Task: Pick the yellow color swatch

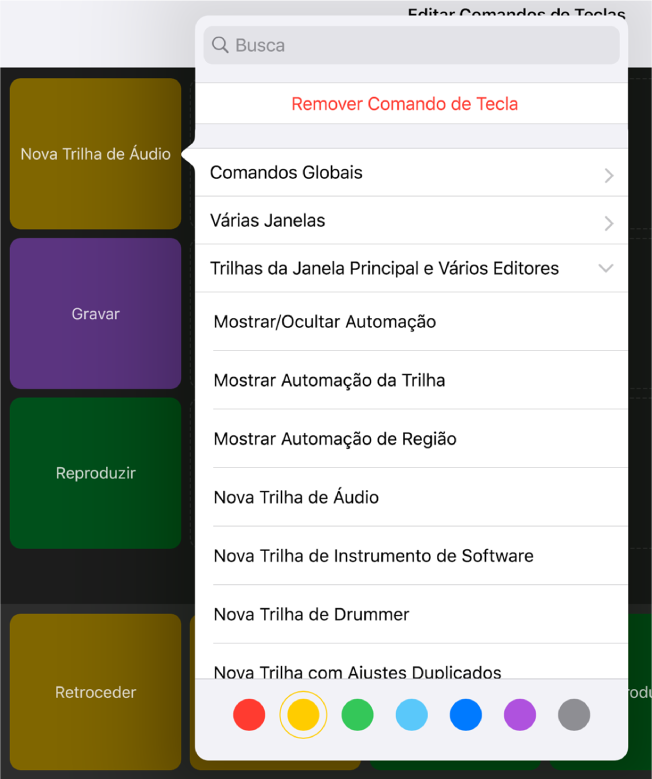Action: (x=303, y=715)
